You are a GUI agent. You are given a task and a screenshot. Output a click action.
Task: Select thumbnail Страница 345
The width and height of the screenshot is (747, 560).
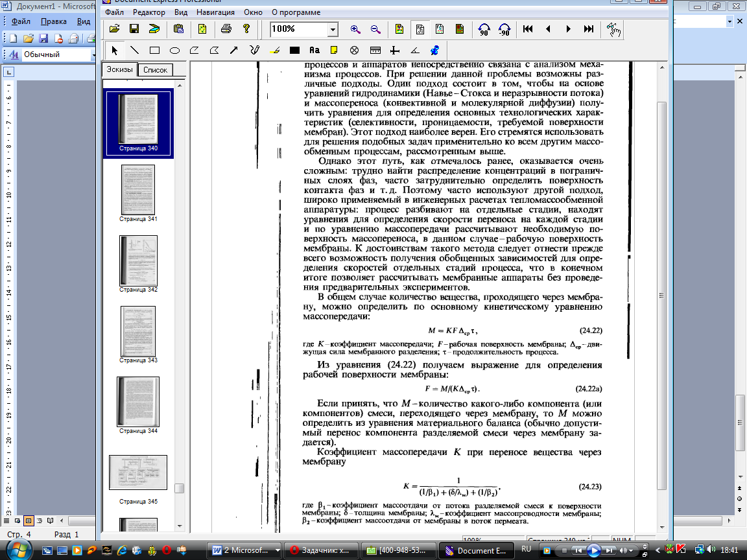coord(138,480)
